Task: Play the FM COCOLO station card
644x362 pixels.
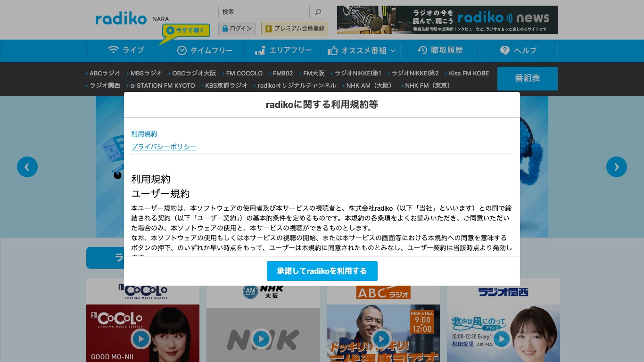Action: 140,338
